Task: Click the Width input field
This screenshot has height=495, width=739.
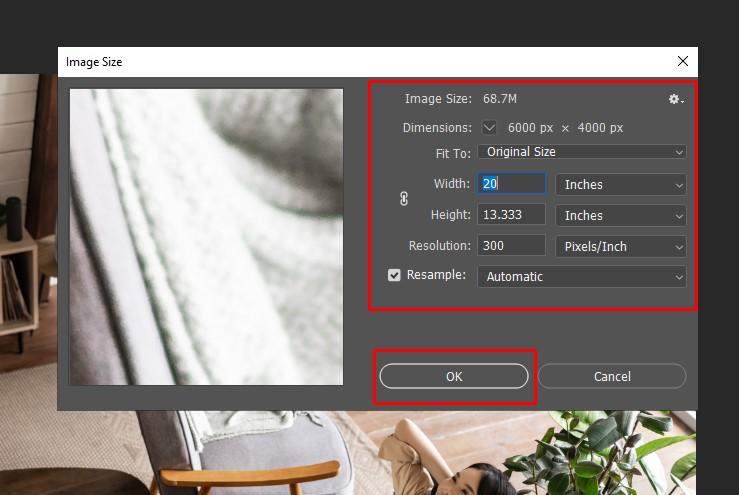Action: pos(512,183)
